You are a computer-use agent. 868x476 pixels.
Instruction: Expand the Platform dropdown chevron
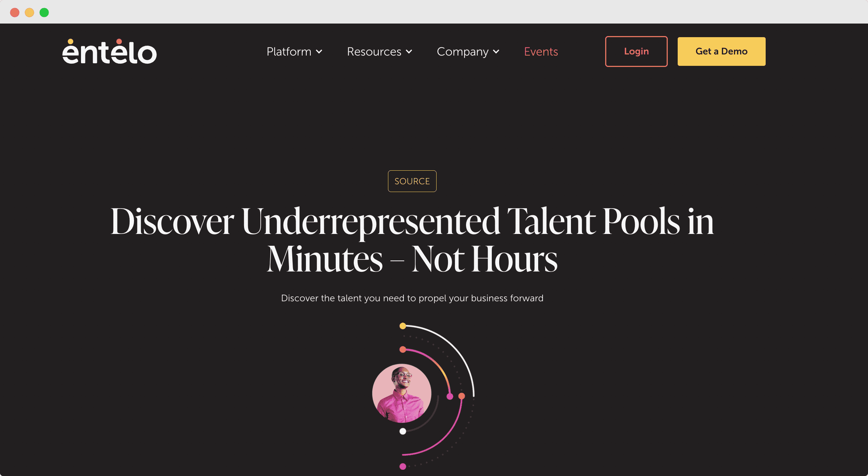click(319, 51)
